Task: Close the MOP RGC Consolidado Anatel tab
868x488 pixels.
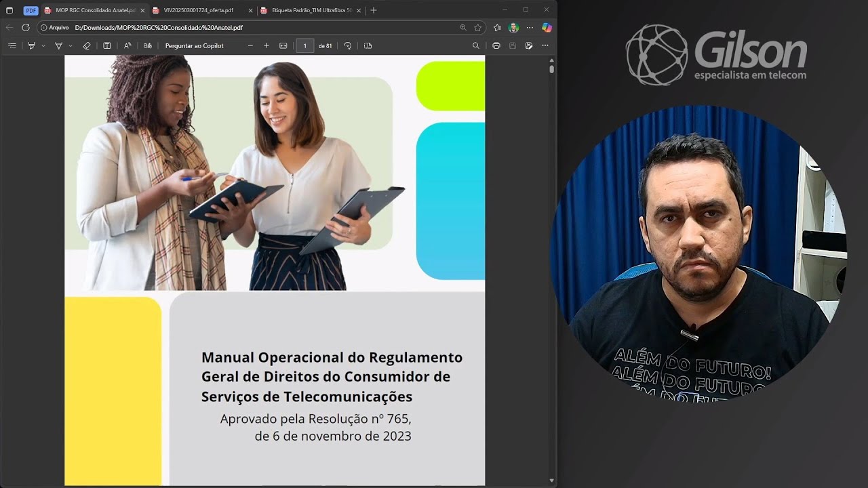Action: (142, 10)
